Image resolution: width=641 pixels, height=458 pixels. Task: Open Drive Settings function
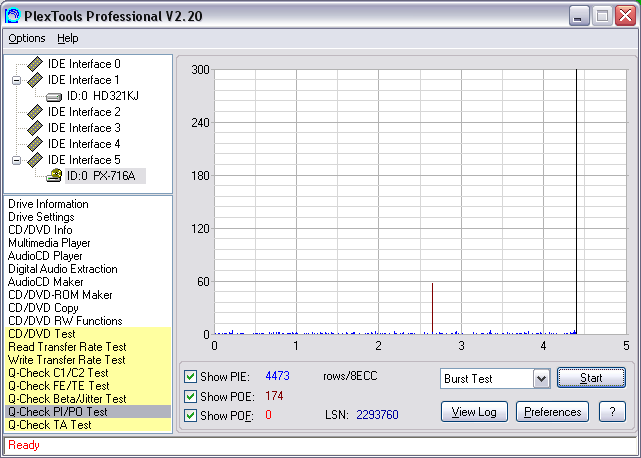[x=41, y=217]
